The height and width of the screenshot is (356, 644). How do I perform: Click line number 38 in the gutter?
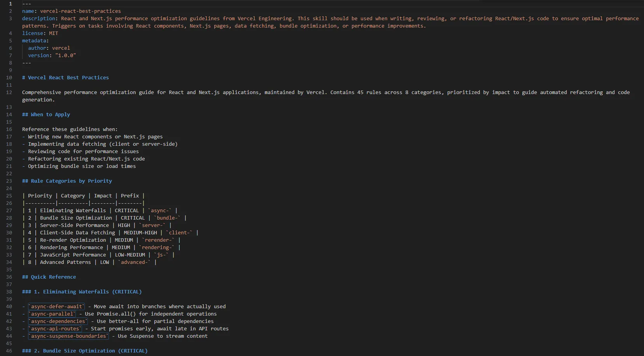tap(9, 292)
